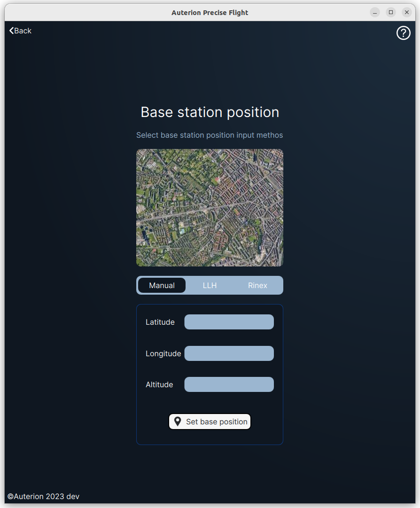420x508 pixels.
Task: Go back using the Back text
Action: 23,31
